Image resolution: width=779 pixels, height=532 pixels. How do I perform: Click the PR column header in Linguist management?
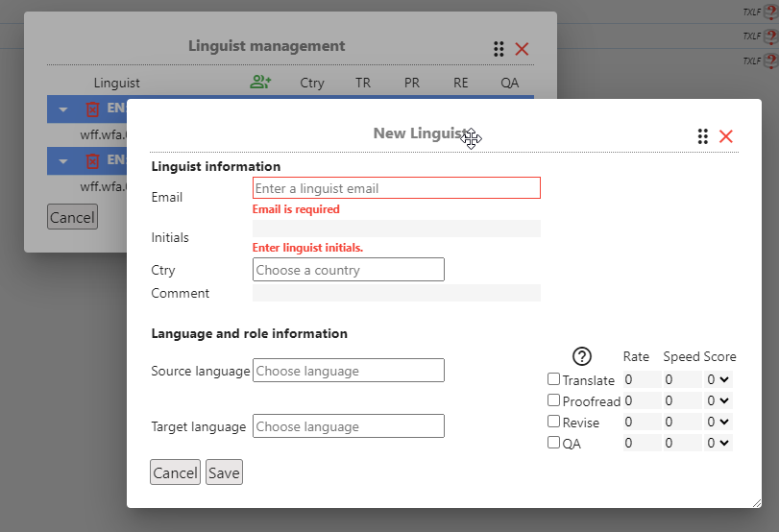[411, 83]
